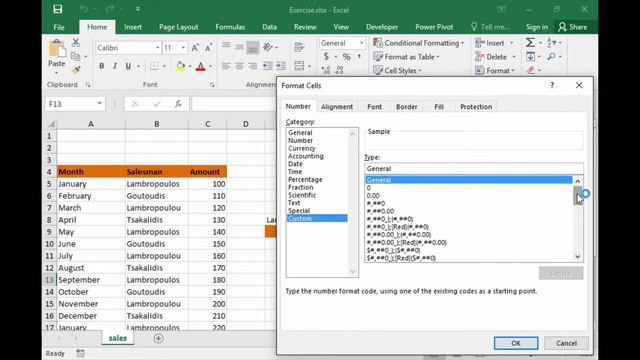This screenshot has width=640, height=360.
Task: Click the Redo arrow icon
Action: pos(110,9)
